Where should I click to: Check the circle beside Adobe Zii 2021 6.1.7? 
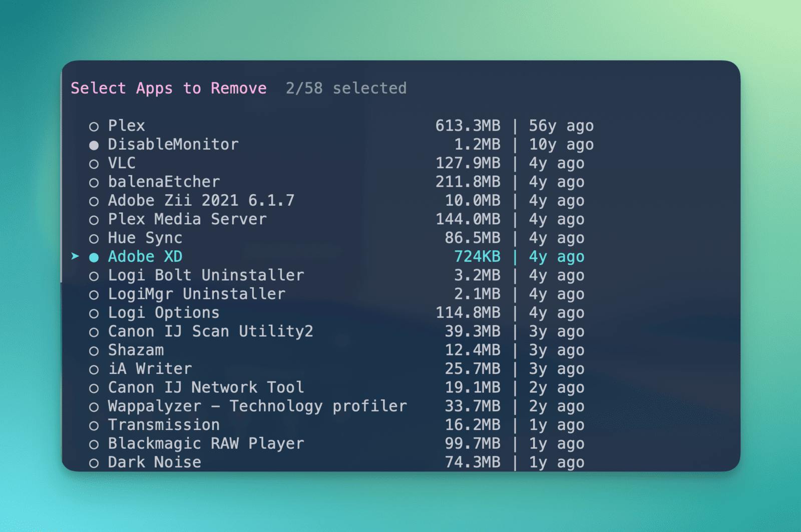pos(94,201)
